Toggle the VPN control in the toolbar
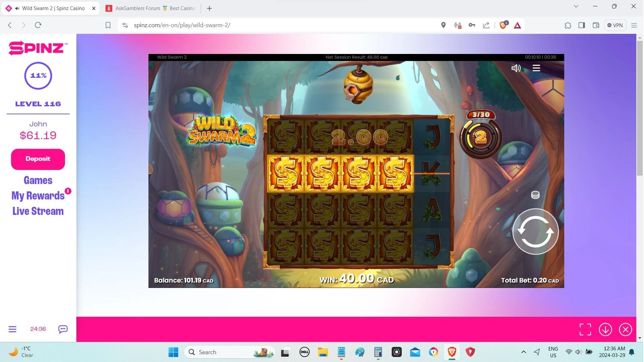Viewport: 644px width, 362px height. point(615,25)
